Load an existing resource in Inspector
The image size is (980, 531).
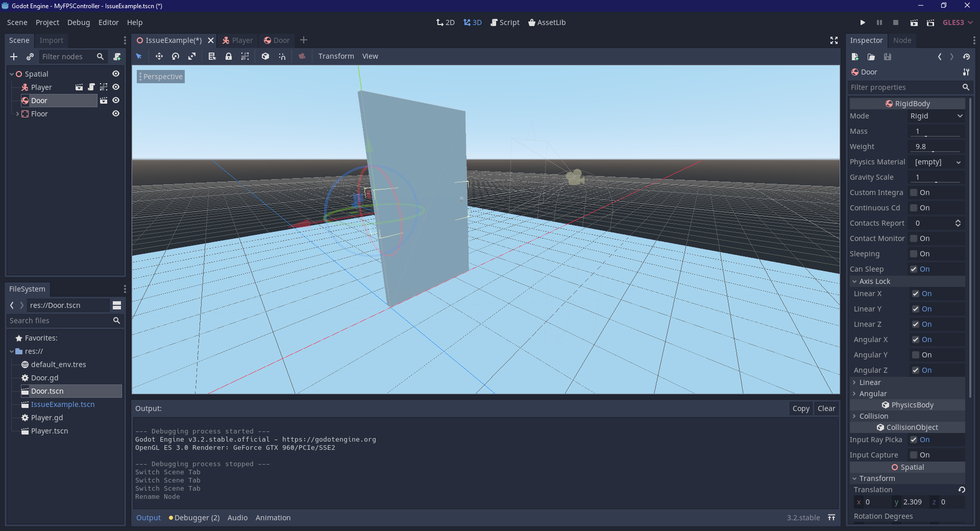tap(871, 57)
